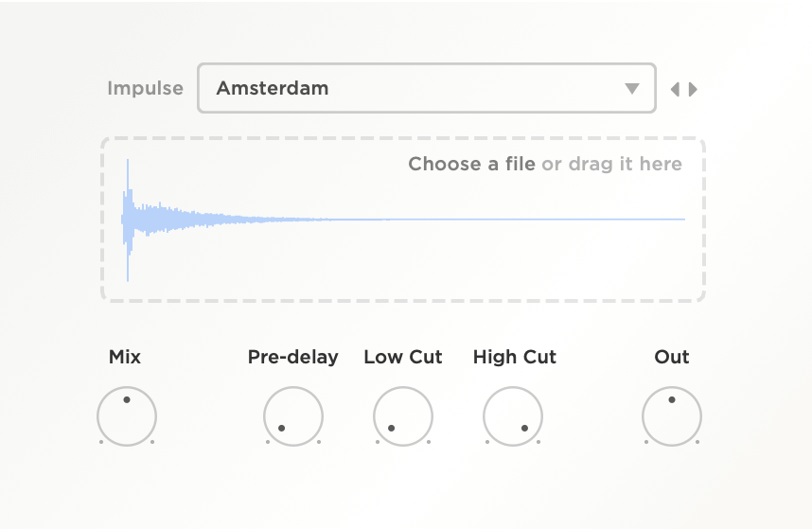
Task: Click the next impulse right arrow
Action: pos(694,90)
